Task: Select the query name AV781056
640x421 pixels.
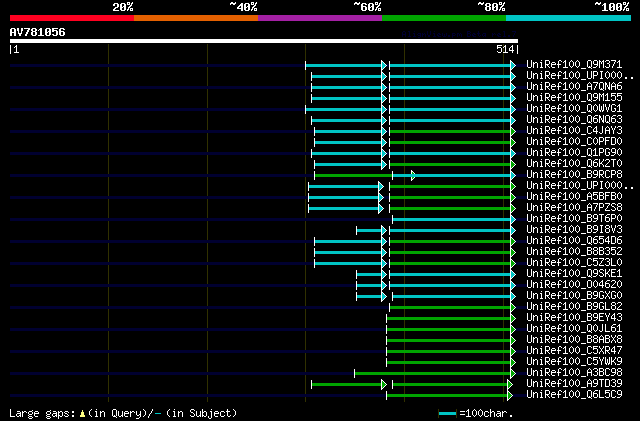Action: click(38, 32)
